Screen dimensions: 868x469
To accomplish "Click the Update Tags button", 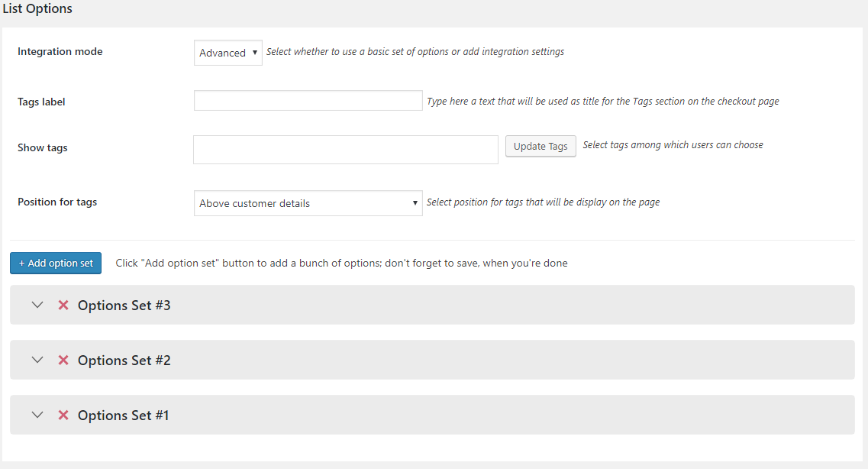I will [540, 146].
